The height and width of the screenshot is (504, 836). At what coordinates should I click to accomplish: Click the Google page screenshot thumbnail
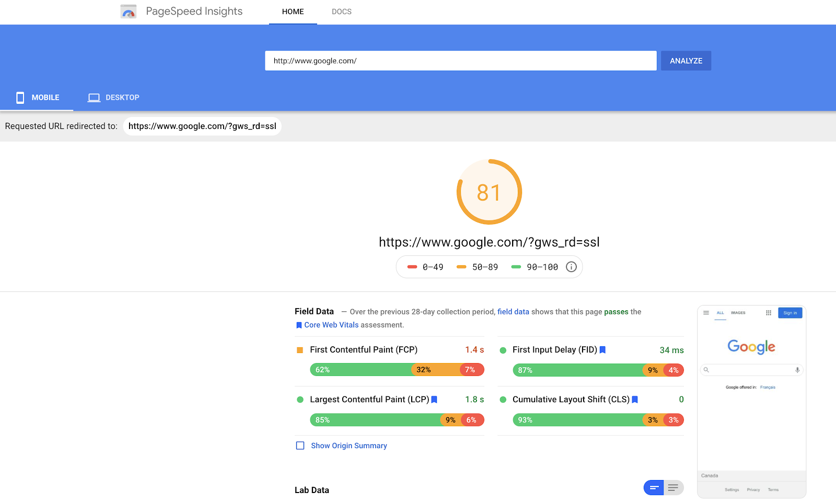pos(752,402)
